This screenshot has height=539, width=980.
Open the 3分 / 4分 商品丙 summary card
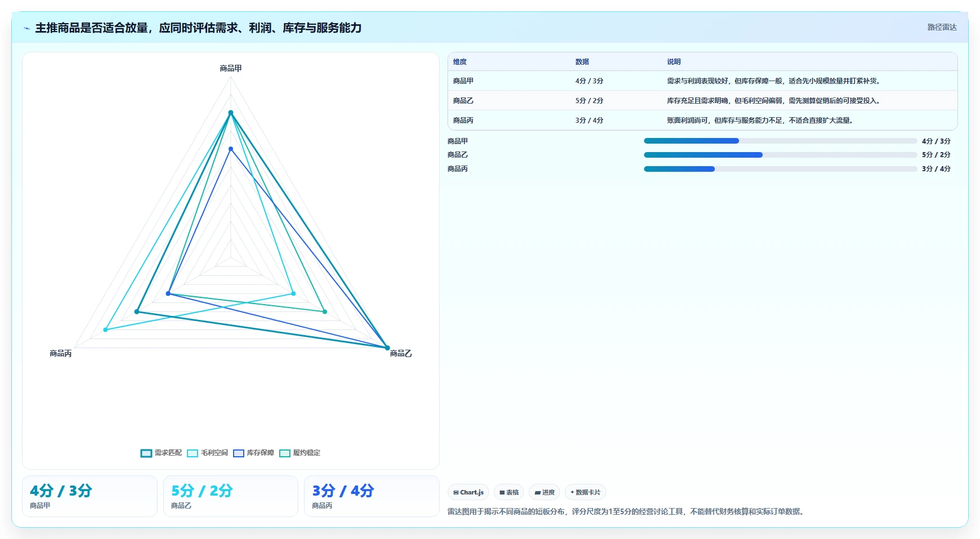tap(372, 496)
